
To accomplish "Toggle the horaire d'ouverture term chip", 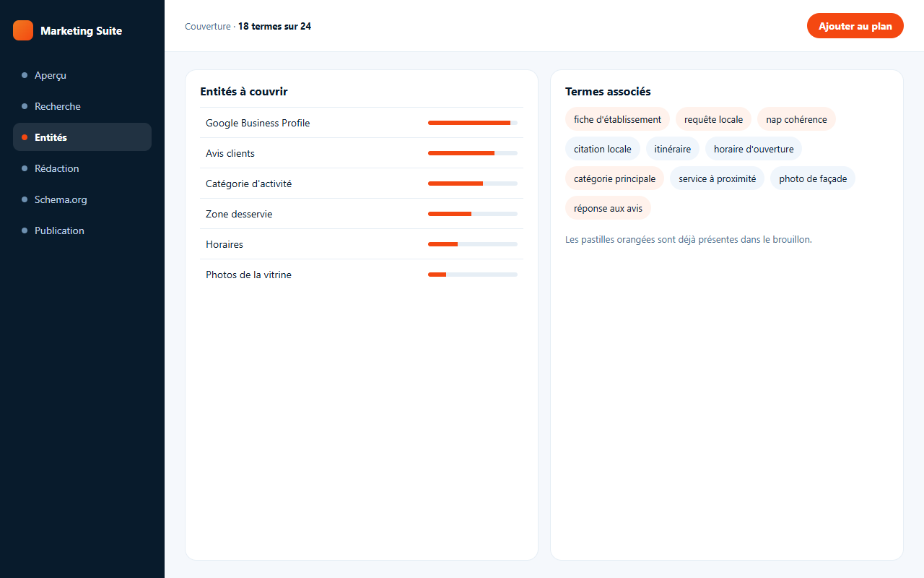I will point(754,149).
